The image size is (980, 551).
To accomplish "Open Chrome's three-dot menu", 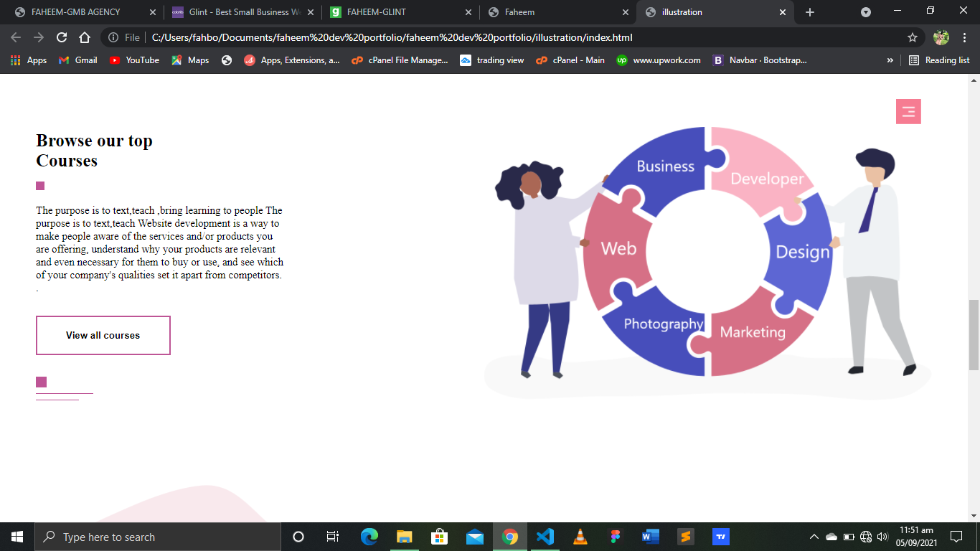I will click(x=965, y=37).
